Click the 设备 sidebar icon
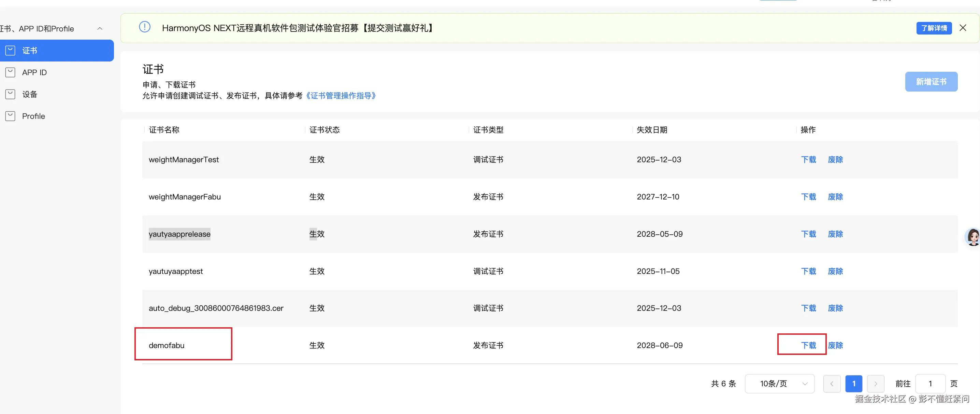This screenshot has width=980, height=414. click(10, 94)
